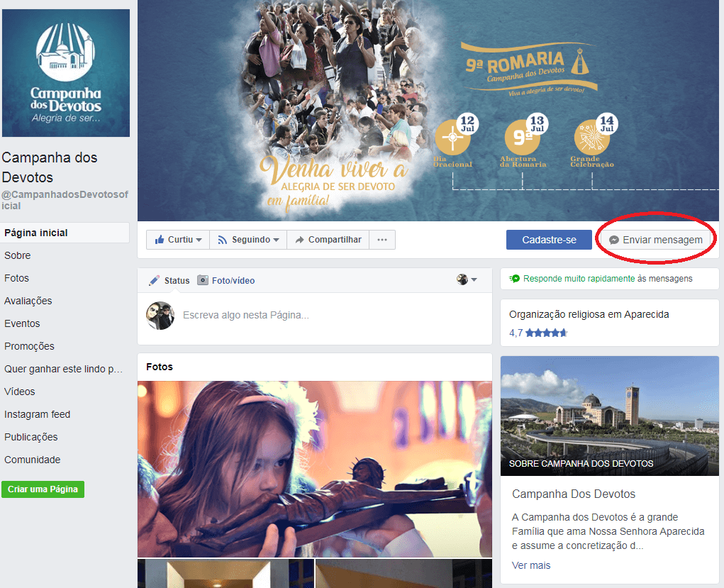Go to Eventos in the sidebar

22,323
